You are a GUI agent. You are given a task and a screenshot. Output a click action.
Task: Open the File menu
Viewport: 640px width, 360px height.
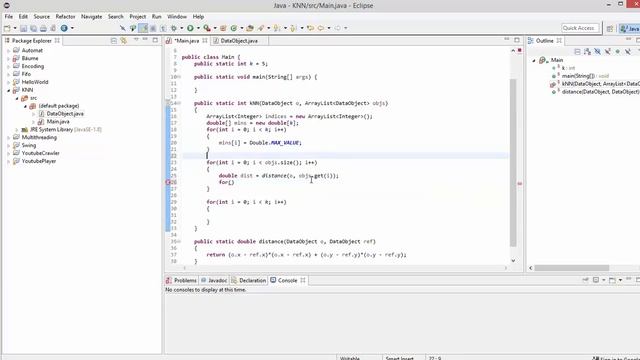(9, 17)
